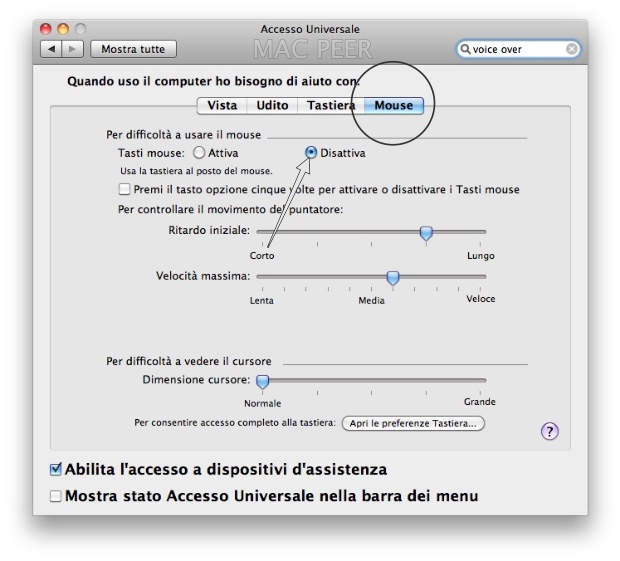Screen dimensions: 620x561
Task: Close the Accesso Universale window
Action: (x=46, y=29)
